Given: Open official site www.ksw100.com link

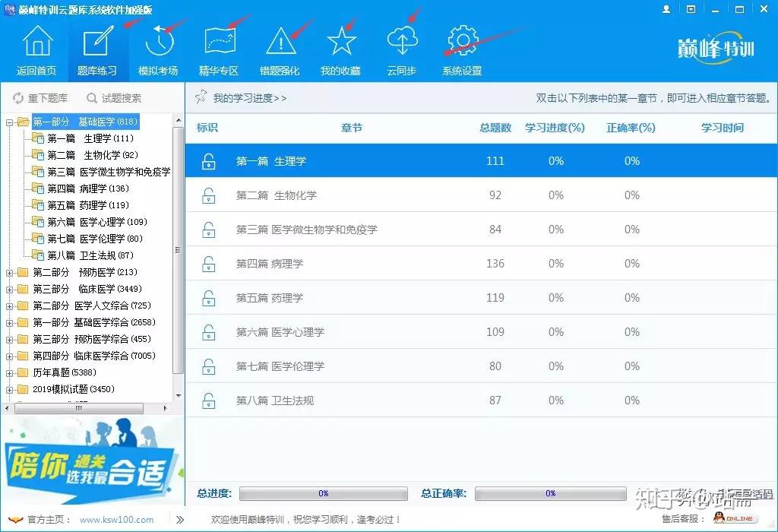Looking at the screenshot, I should click(116, 520).
